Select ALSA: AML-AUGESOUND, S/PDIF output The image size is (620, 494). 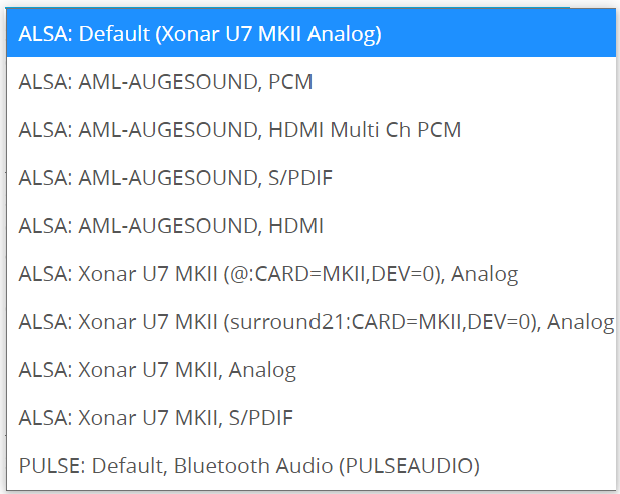click(x=175, y=178)
